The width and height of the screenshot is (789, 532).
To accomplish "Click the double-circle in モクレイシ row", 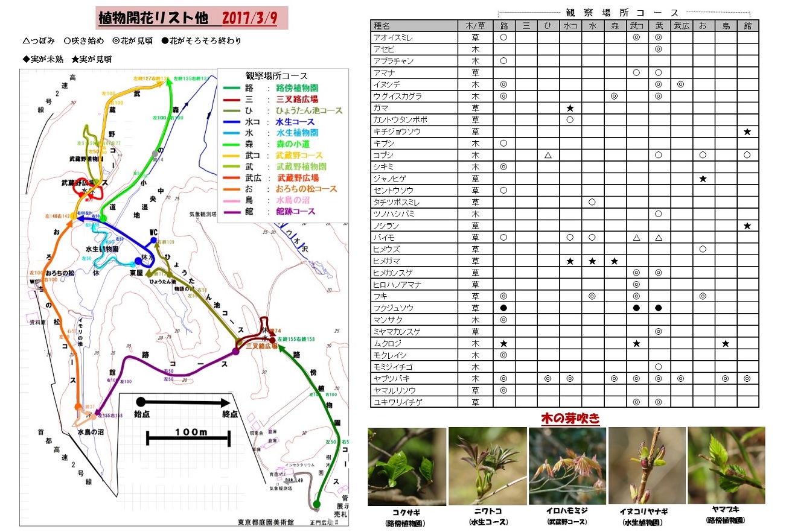I will [x=503, y=355].
